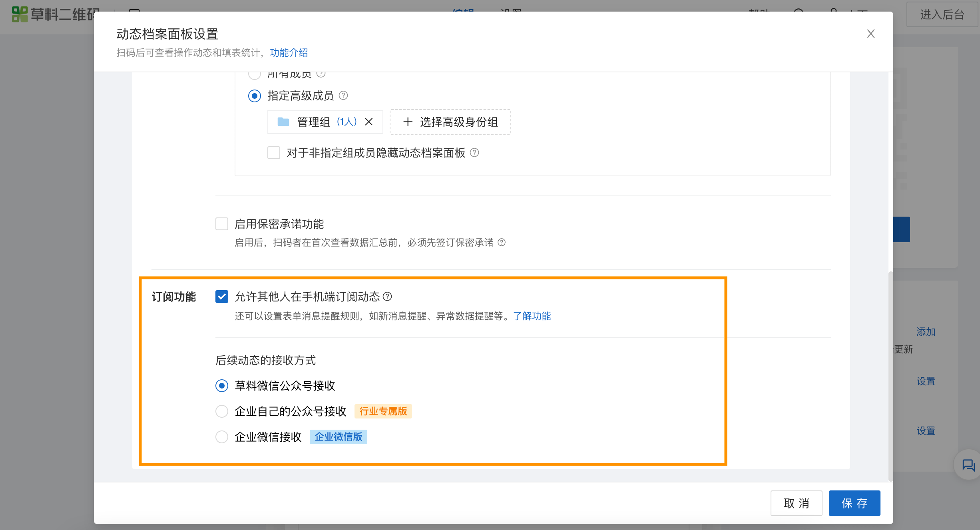Show help icon for 保密承诺 description

(502, 242)
